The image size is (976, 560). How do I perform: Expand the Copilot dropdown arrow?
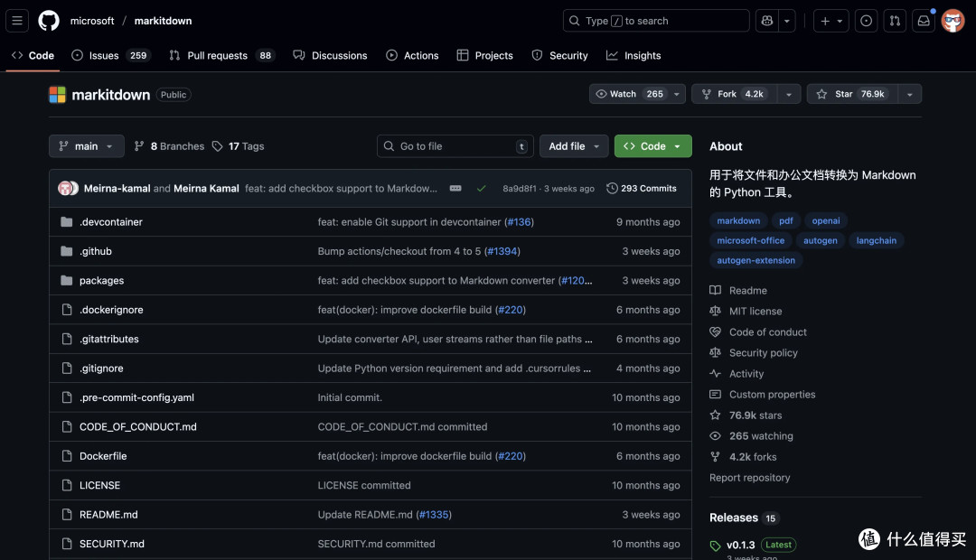[787, 21]
